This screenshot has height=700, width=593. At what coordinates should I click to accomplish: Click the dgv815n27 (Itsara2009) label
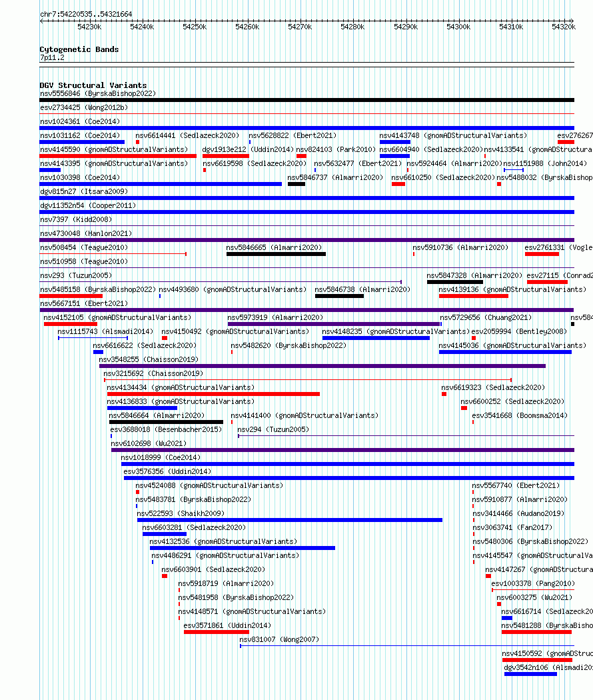(84, 191)
